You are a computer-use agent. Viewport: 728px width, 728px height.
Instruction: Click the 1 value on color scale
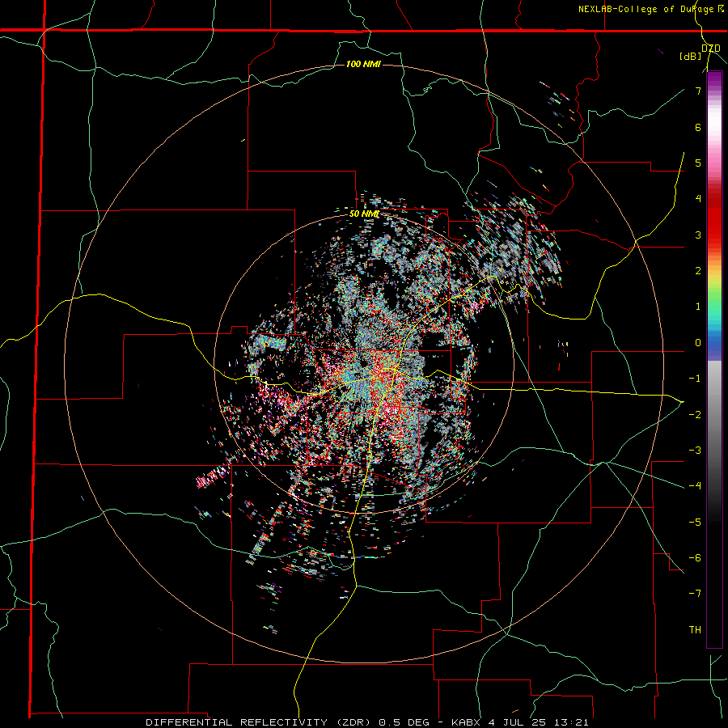[x=698, y=306]
